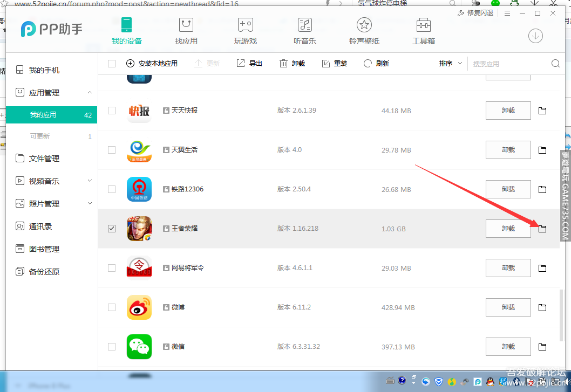This screenshot has width=571, height=392.
Task: Open the 玩游戏 gamepad icon
Action: [x=246, y=25]
